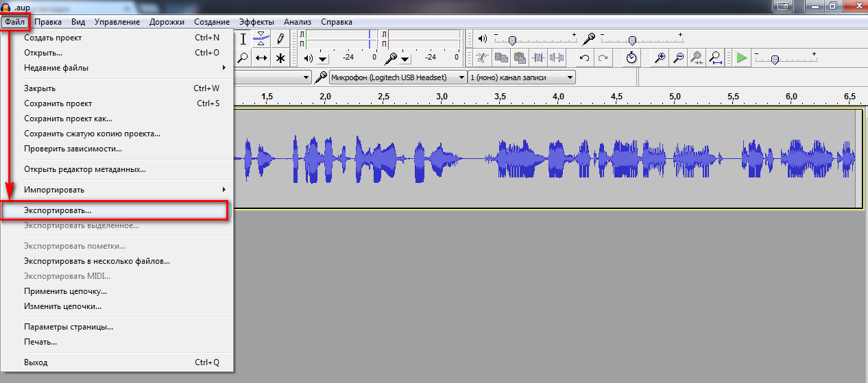Open the Эффекты menu

click(x=256, y=22)
